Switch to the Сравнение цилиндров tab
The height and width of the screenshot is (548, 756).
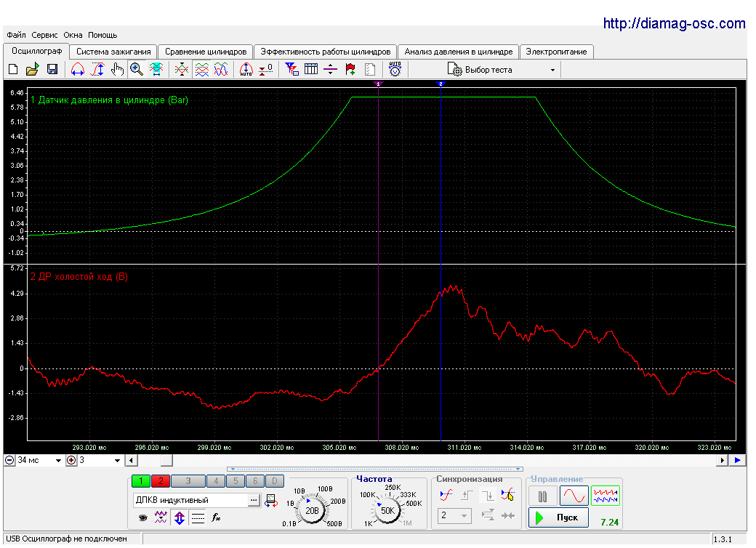coord(206,52)
